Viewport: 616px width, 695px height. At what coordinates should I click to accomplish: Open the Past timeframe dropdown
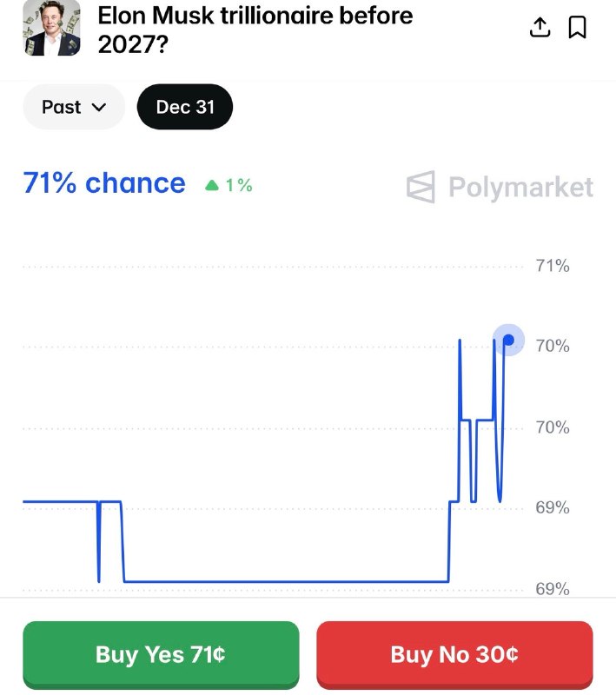pyautogui.click(x=73, y=107)
